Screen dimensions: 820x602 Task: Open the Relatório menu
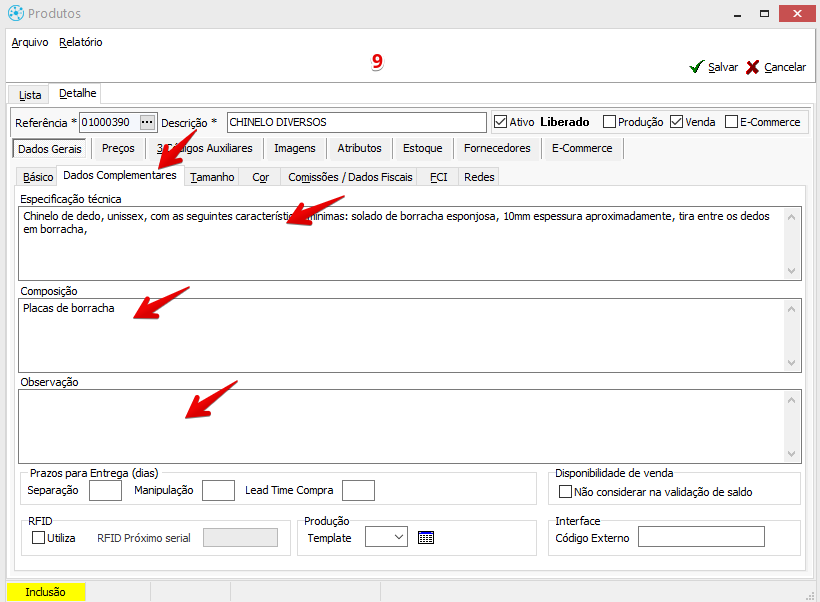(80, 42)
